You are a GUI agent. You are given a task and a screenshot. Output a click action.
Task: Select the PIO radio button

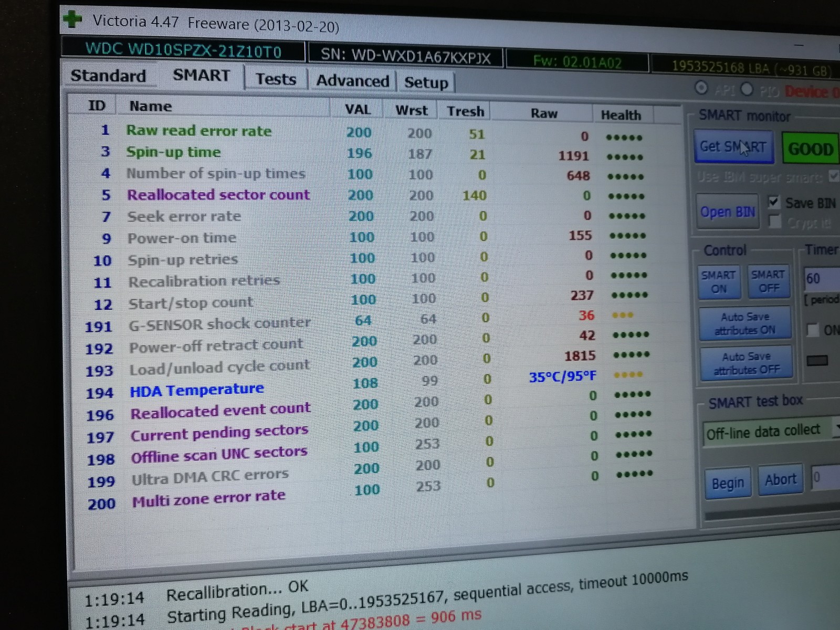click(x=747, y=89)
